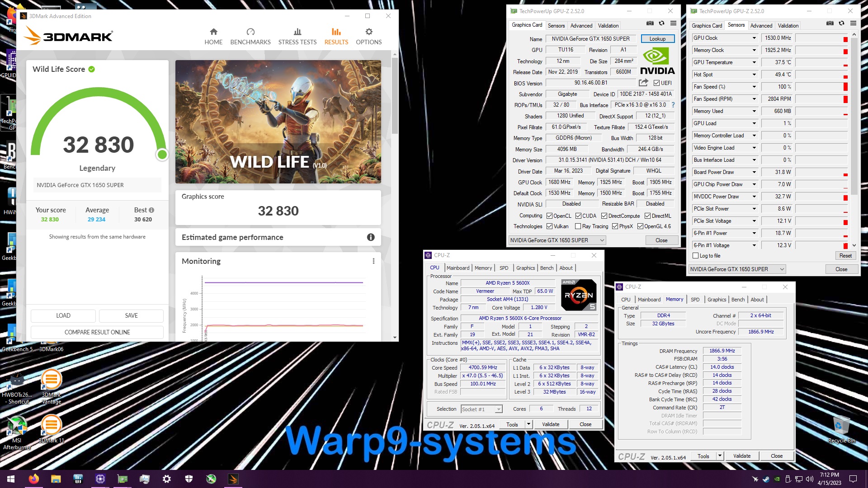Open File Explorer from the taskbar
Viewport: 868px width, 488px height.
tap(56, 479)
